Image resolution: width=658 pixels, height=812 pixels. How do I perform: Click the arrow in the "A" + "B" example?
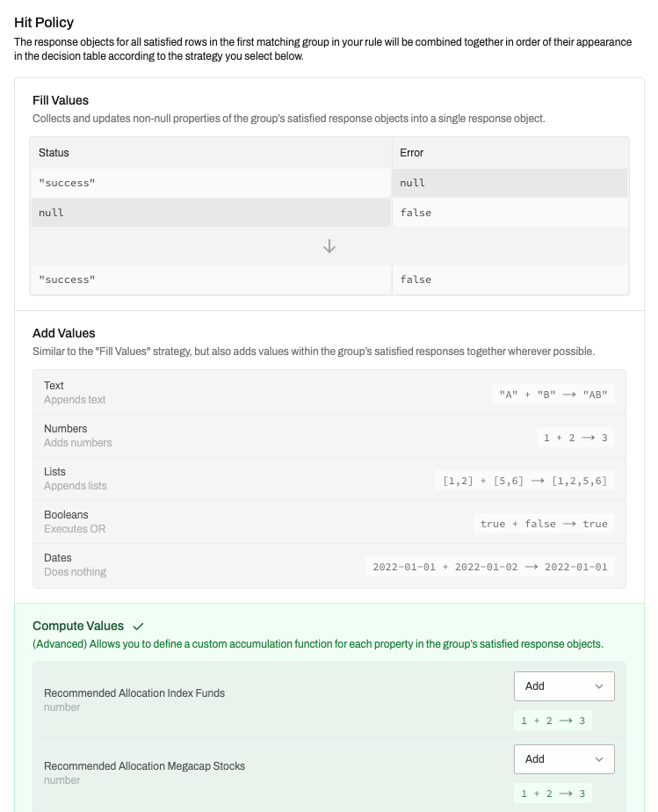point(568,394)
